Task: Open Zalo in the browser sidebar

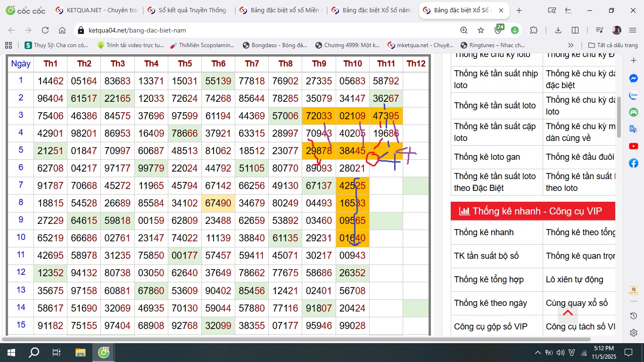Action: coord(634,96)
